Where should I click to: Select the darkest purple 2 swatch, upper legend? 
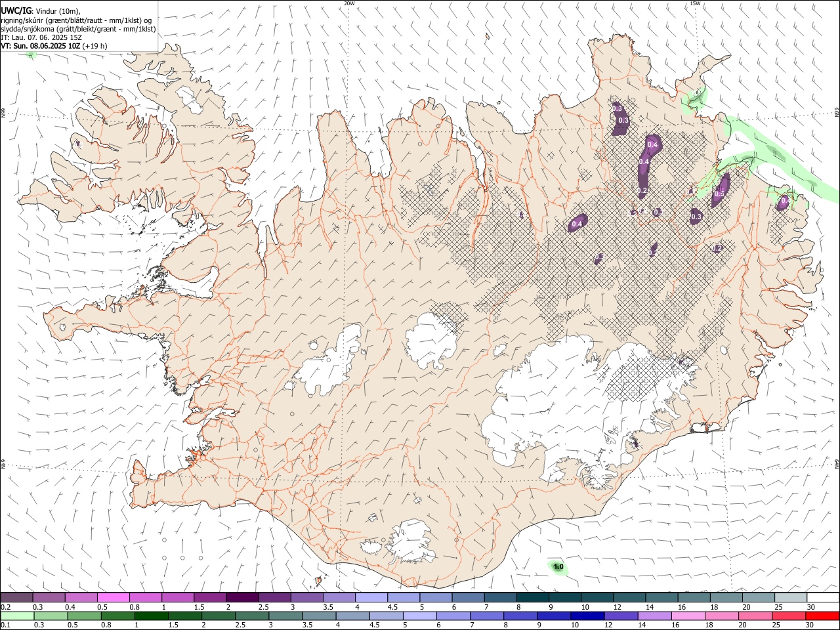(241, 597)
